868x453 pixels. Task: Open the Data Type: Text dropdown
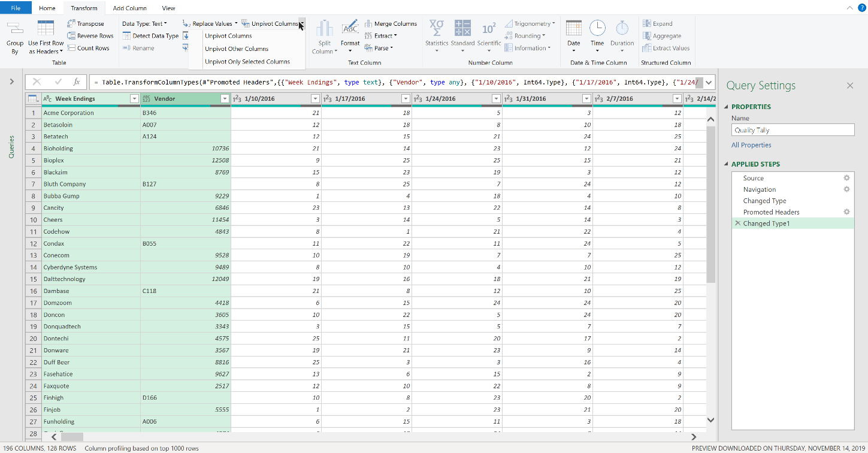point(144,23)
